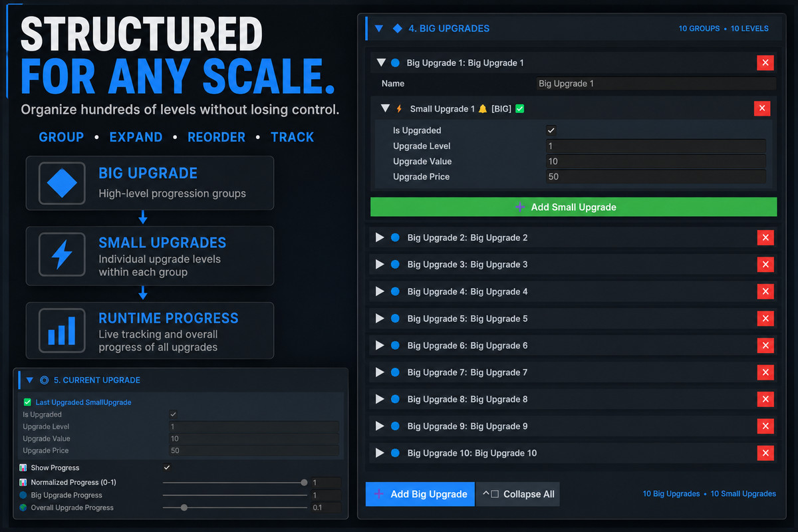Click the bar chart Runtime Progress icon
The width and height of the screenshot is (798, 532).
click(x=62, y=331)
